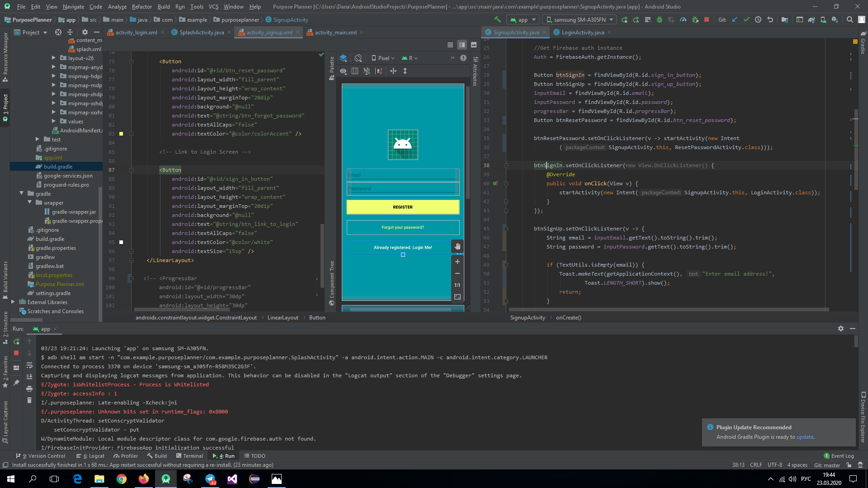Open the Logcat tool window
The width and height of the screenshot is (868, 488).
click(90, 456)
